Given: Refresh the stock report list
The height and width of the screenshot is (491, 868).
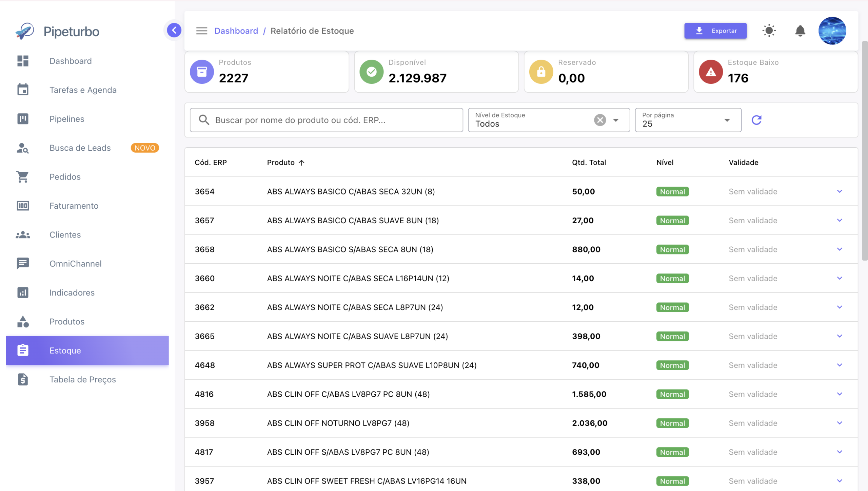Looking at the screenshot, I should 756,120.
